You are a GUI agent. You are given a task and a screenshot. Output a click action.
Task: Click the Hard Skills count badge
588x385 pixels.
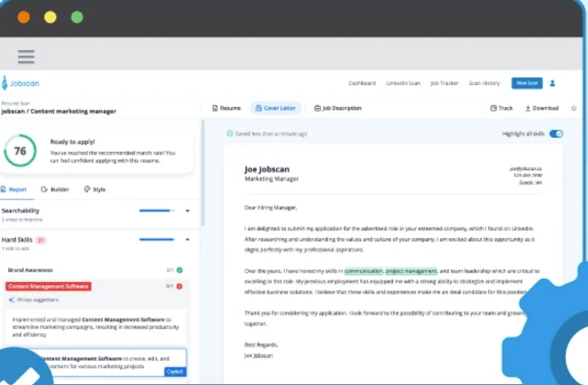pos(41,240)
